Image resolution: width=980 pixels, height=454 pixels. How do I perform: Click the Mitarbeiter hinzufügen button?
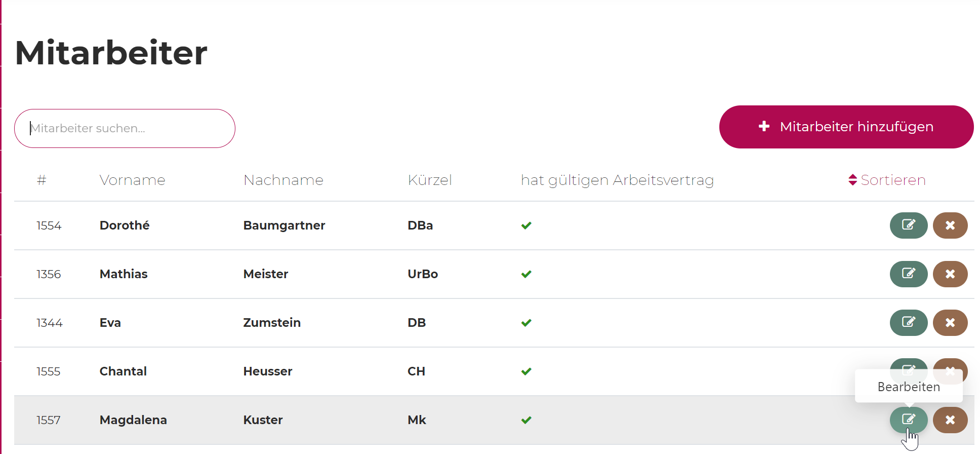click(846, 127)
